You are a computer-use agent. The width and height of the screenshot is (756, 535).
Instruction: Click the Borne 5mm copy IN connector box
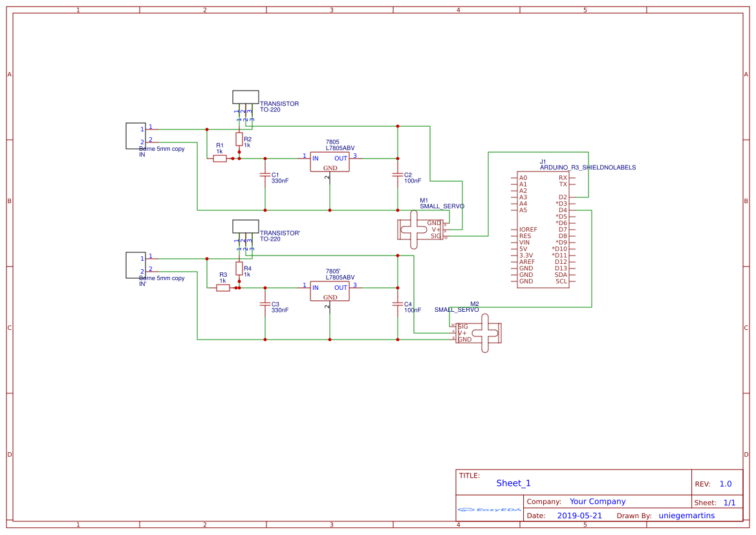click(136, 136)
